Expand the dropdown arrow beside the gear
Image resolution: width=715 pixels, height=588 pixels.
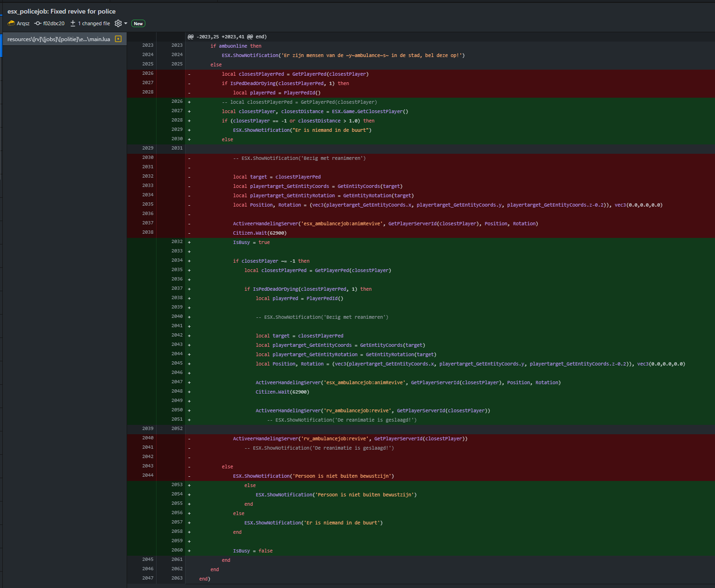point(126,23)
